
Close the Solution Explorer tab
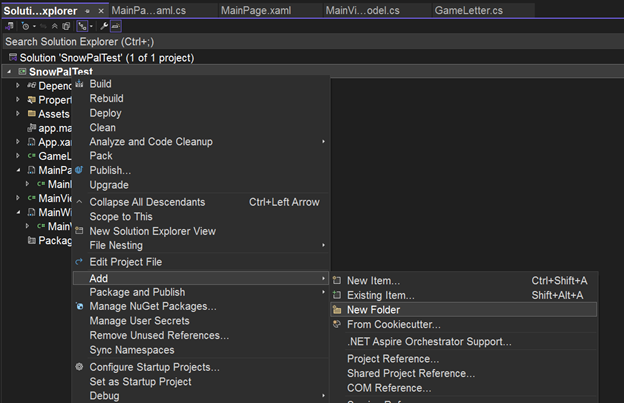(x=101, y=11)
